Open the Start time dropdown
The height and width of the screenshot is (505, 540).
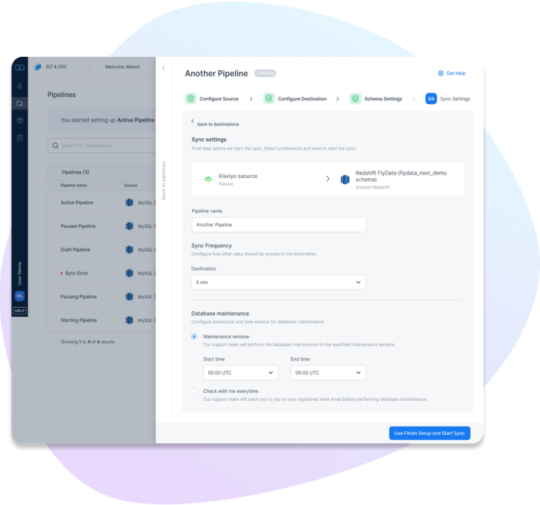241,373
